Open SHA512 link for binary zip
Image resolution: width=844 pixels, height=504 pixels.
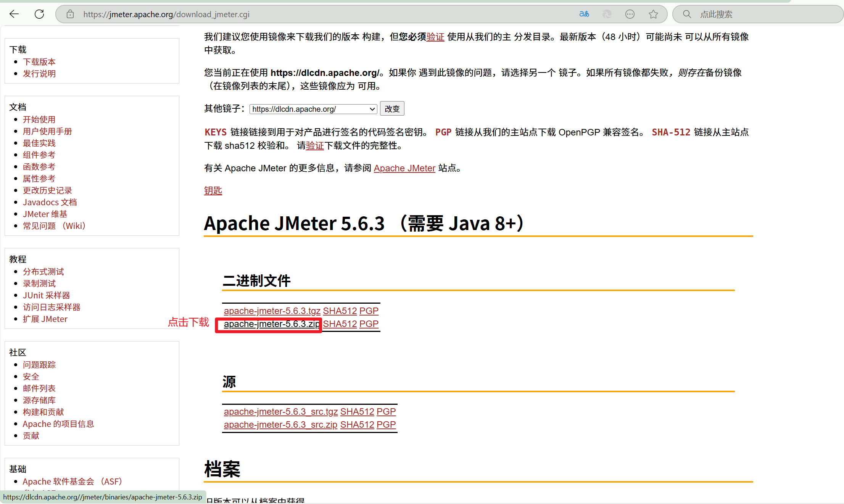340,324
